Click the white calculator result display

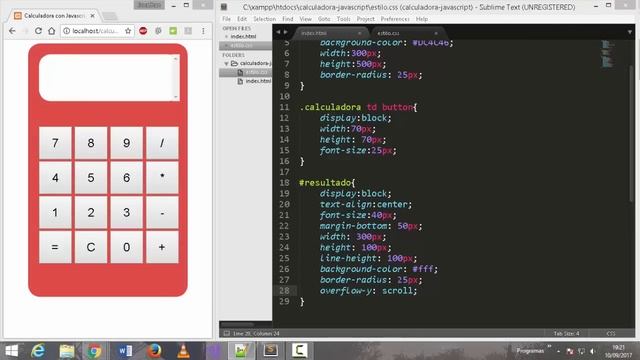(x=109, y=78)
